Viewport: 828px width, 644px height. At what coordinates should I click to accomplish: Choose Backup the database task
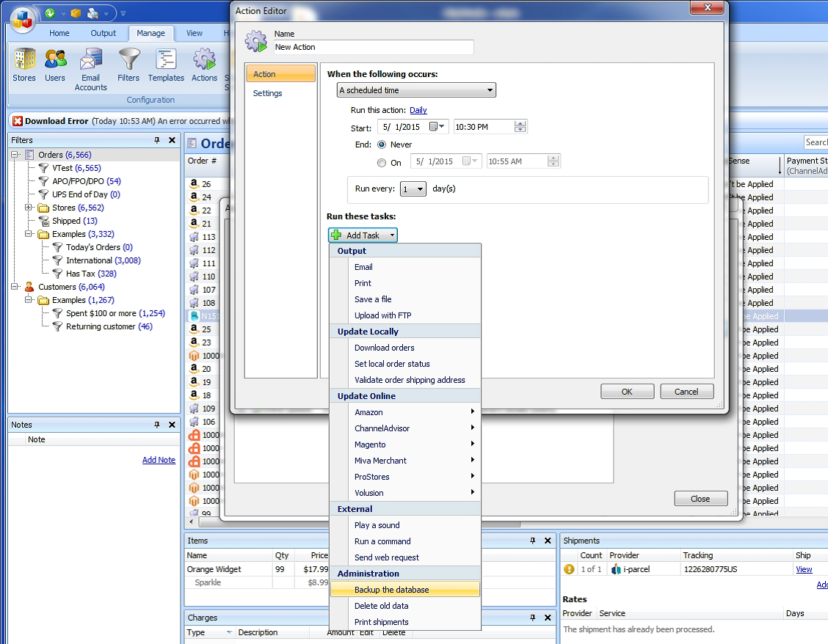[405, 590]
